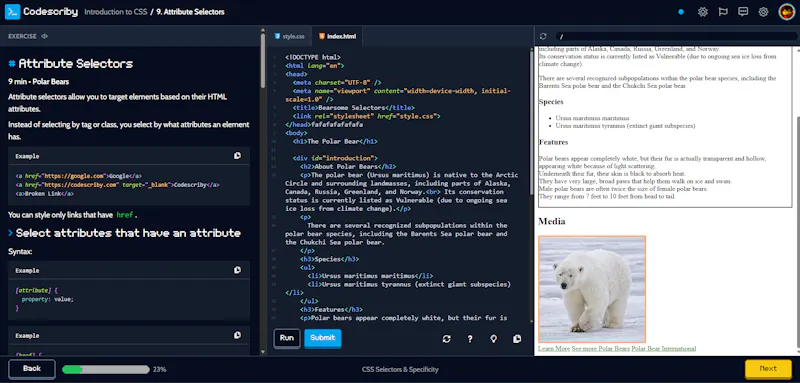Open the gear icon beside the flag icon
Image resolution: width=800 pixels, height=383 pixels.
703,12
